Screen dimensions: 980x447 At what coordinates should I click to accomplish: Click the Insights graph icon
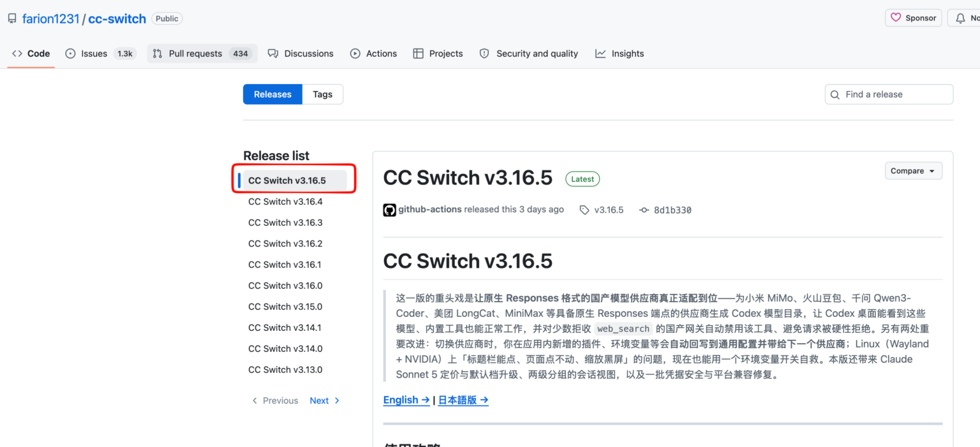(600, 54)
